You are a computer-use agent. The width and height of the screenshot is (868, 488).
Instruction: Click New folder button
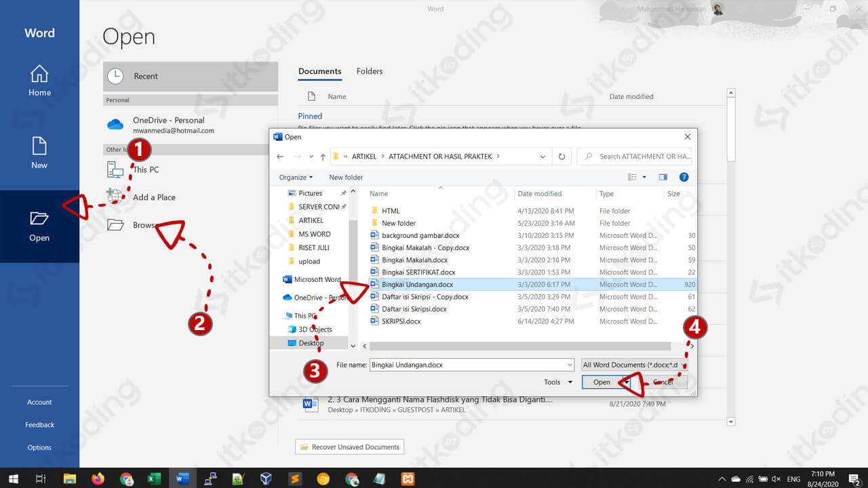coord(346,177)
